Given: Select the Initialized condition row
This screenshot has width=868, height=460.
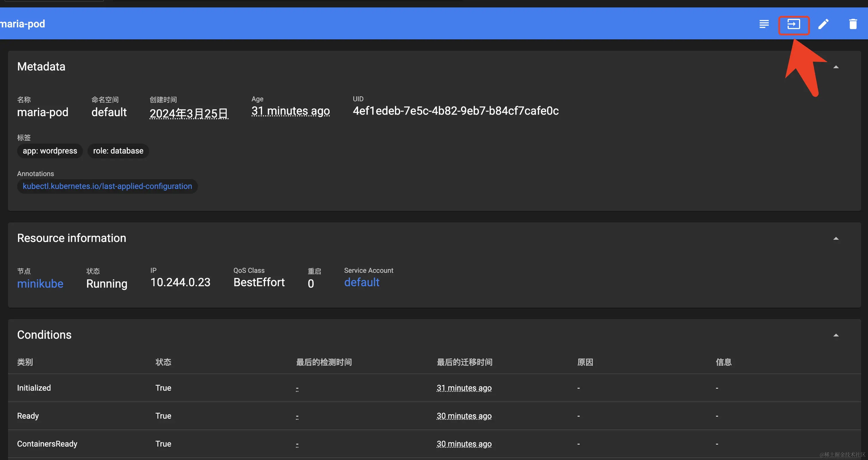Looking at the screenshot, I should (34, 388).
